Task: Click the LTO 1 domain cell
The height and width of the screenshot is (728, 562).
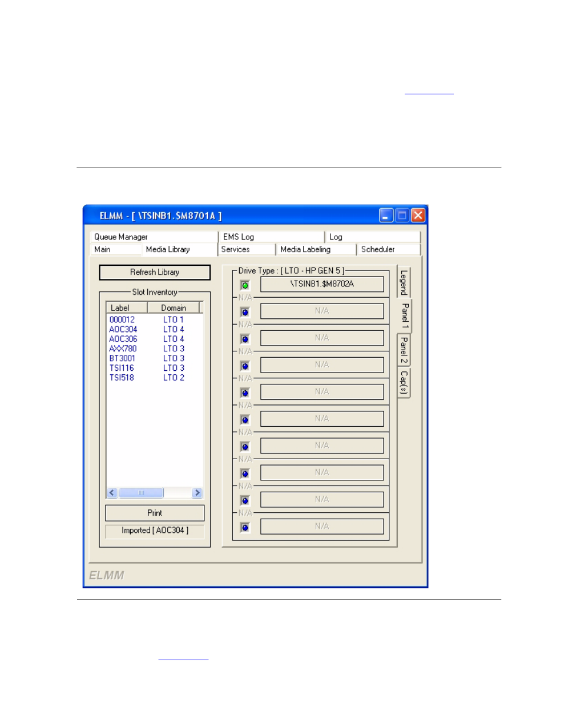Action: coord(174,320)
